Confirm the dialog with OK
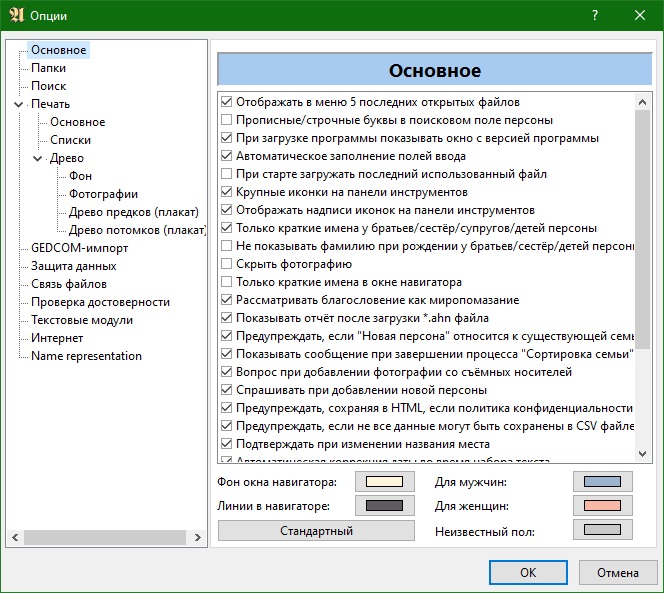This screenshot has width=664, height=593. tap(528, 572)
